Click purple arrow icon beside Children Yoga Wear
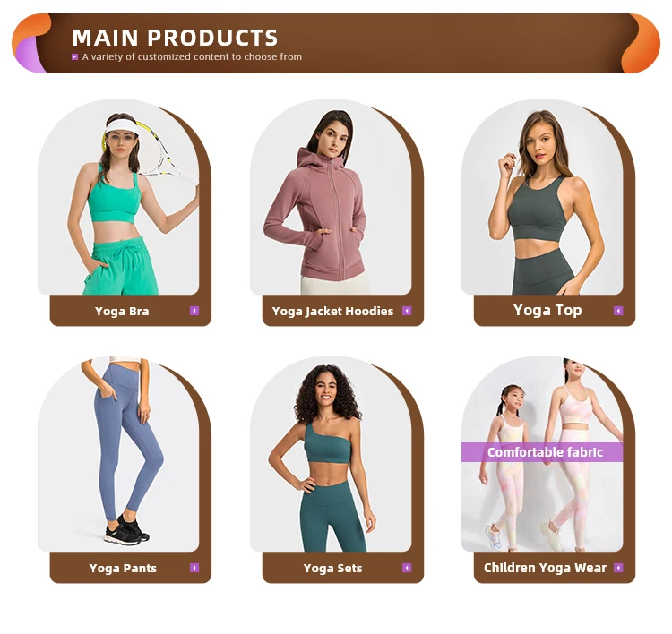 click(x=618, y=568)
